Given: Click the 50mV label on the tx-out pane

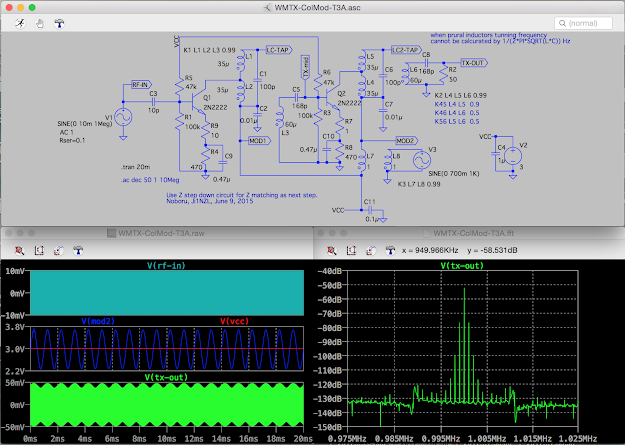Looking at the screenshot, I should (x=15, y=383).
